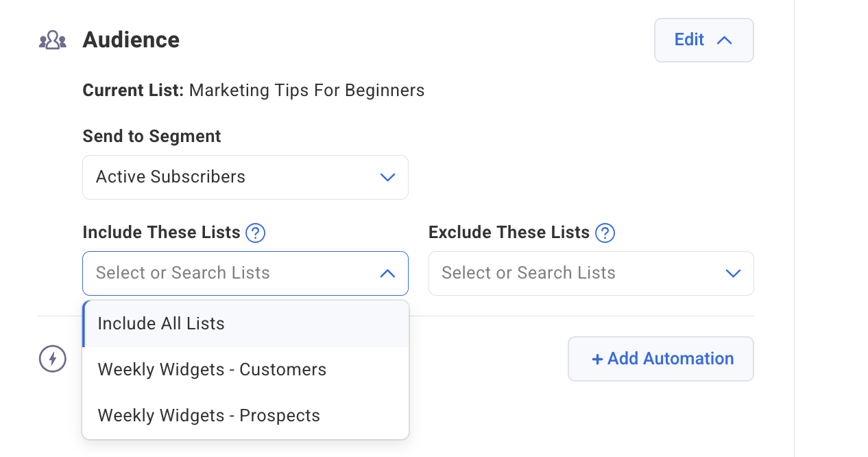Select Include All Lists from the open dropdown
This screenshot has width=868, height=457.
coord(162,323)
